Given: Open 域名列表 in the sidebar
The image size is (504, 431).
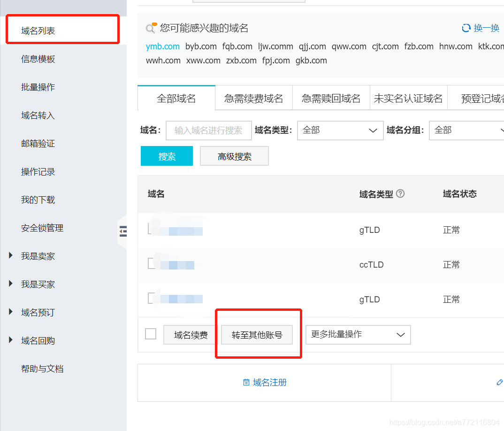Looking at the screenshot, I should click(38, 31).
